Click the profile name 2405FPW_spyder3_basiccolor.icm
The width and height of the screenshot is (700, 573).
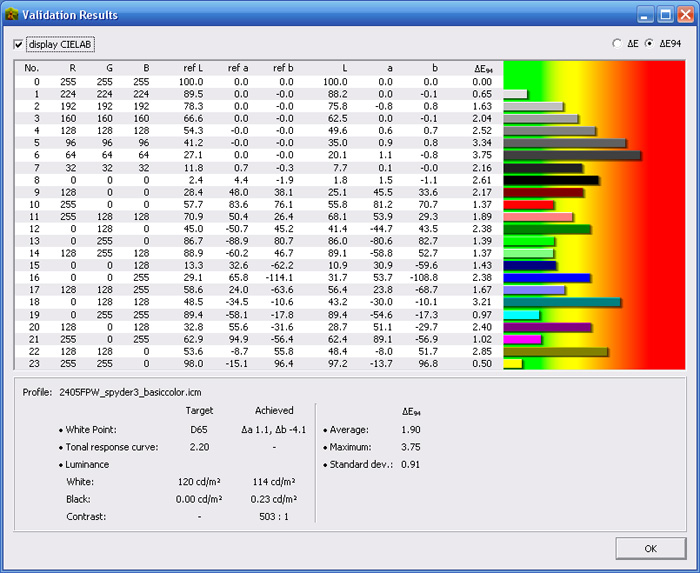coord(129,391)
